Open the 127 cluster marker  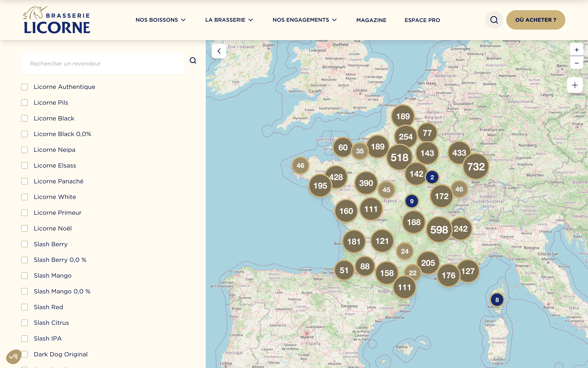468,271
